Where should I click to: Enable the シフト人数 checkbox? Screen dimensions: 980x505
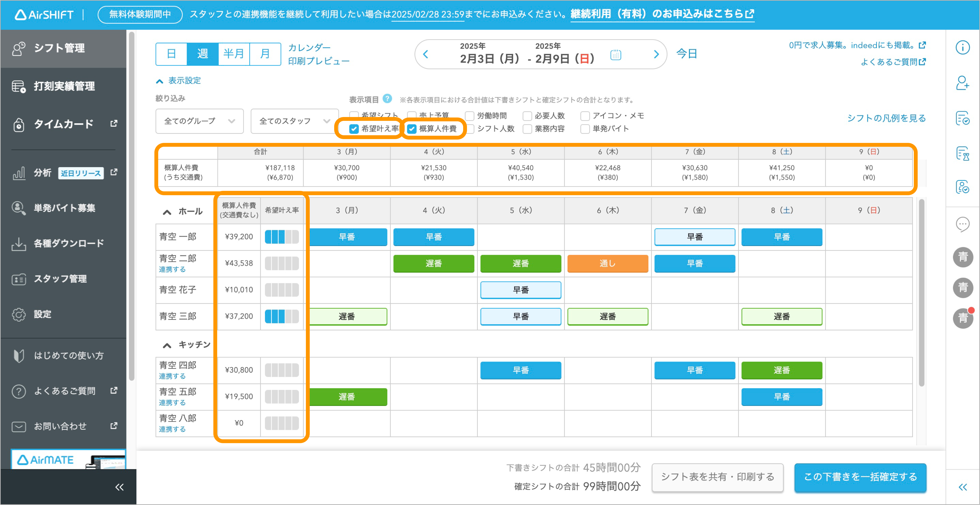[471, 129]
